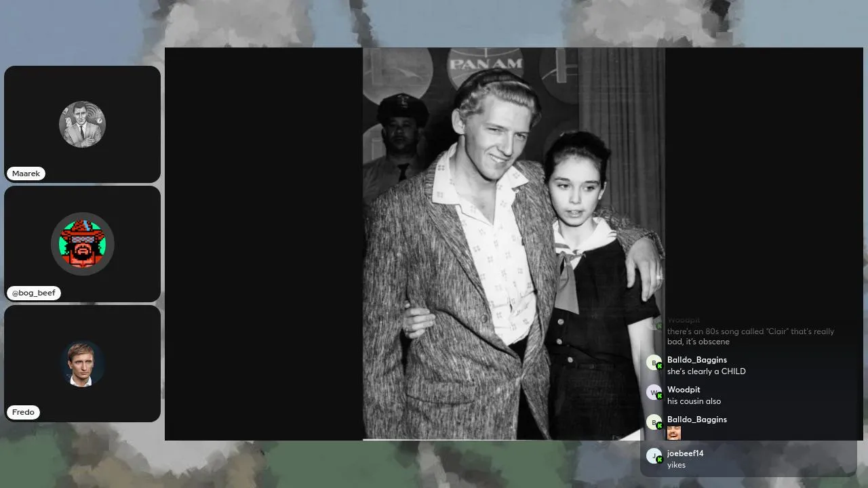
Task: Click the 'she's clearly a CHILD' message
Action: 707,371
